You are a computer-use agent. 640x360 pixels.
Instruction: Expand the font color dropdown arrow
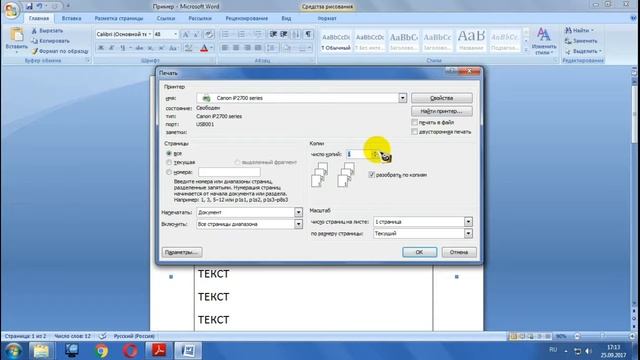211,48
